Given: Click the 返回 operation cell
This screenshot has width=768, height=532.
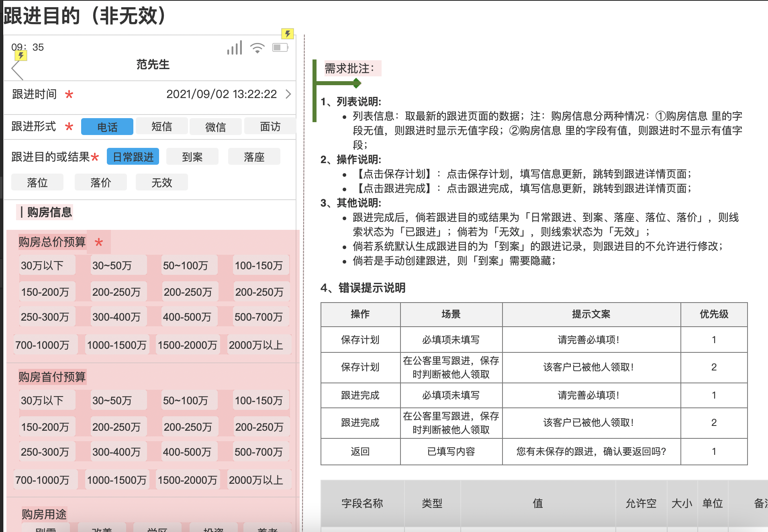Looking at the screenshot, I should 360,452.
